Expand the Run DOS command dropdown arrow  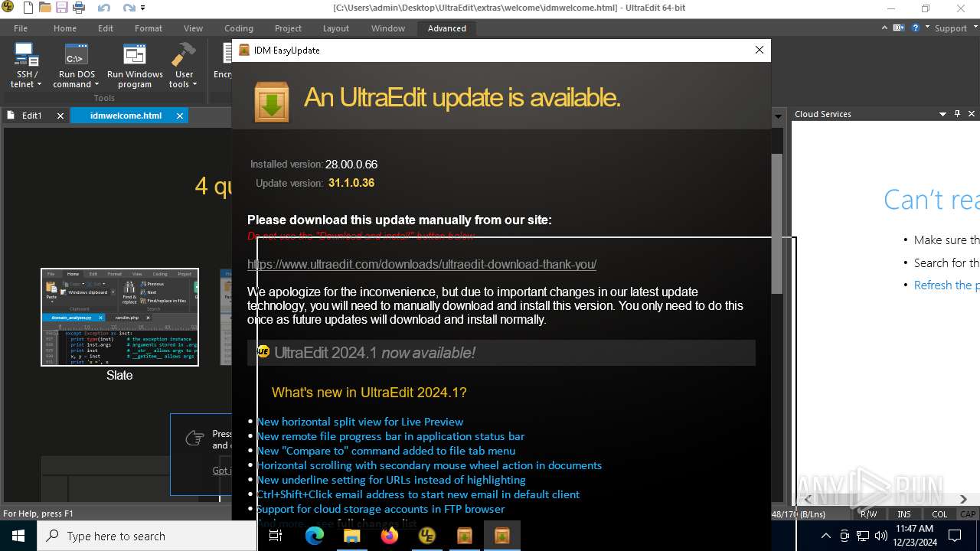pyautogui.click(x=96, y=84)
